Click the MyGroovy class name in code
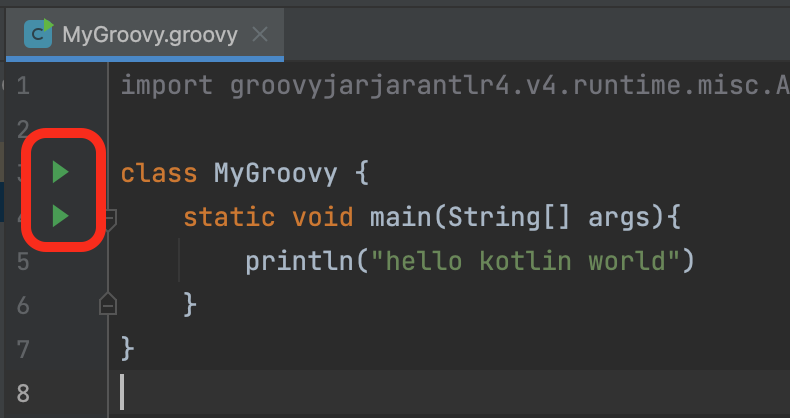790x418 pixels. point(275,173)
